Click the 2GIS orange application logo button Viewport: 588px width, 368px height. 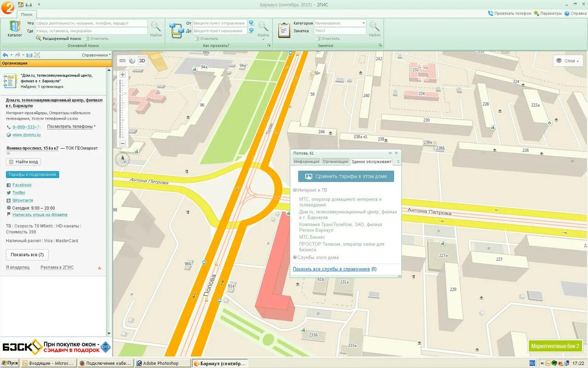point(8,6)
